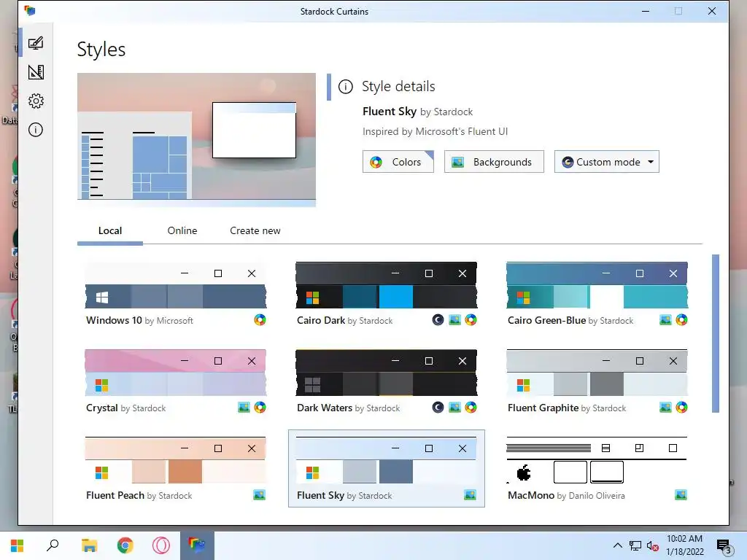Click MacMono background picture icon
The height and width of the screenshot is (560, 747).
click(681, 495)
